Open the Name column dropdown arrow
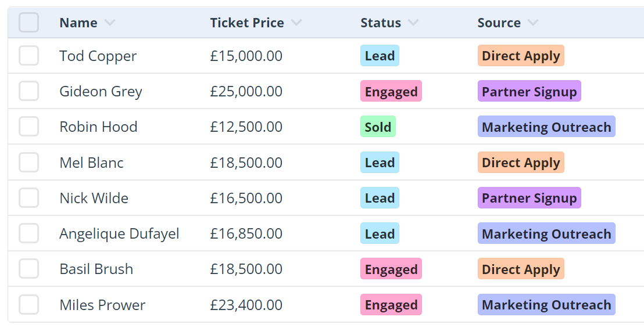The width and height of the screenshot is (644, 335). tap(110, 23)
